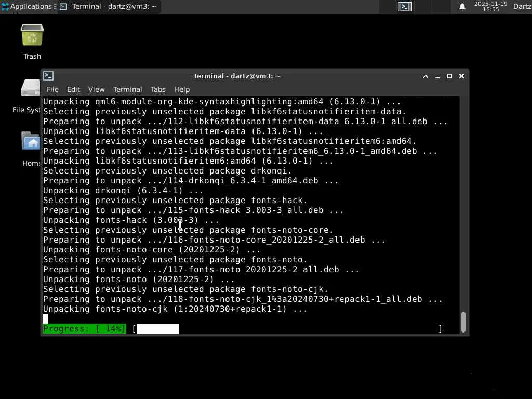Maximize the Terminal window

(449, 76)
